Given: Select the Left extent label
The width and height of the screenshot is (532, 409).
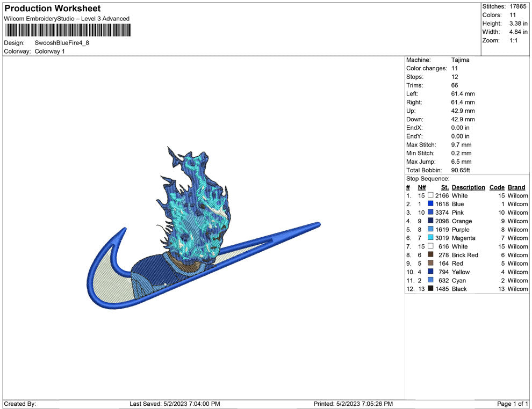Looking at the screenshot, I should coord(412,94).
